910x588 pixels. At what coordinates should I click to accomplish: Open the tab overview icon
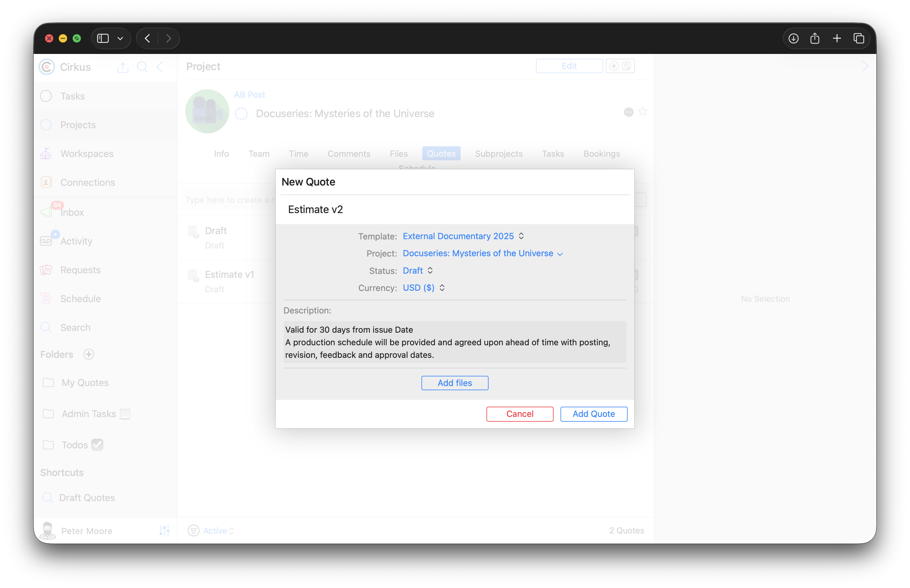pos(858,38)
